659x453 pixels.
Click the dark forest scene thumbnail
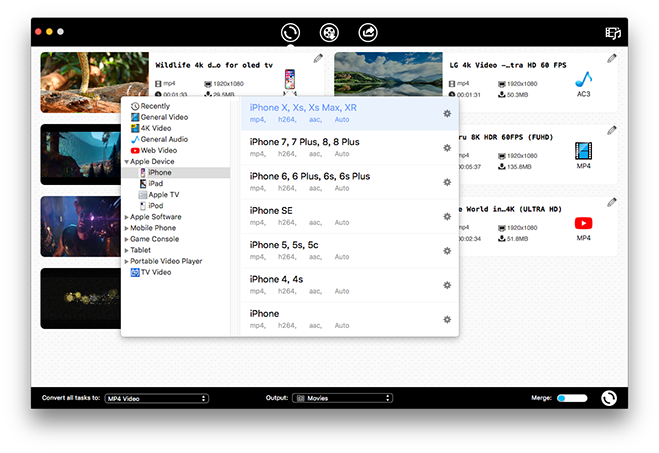pos(81,154)
